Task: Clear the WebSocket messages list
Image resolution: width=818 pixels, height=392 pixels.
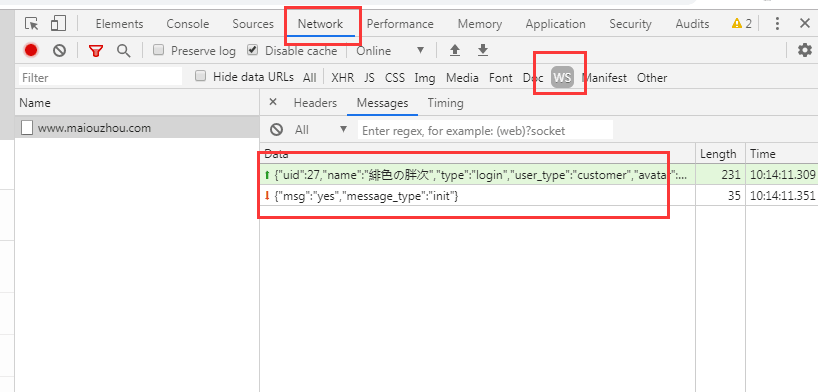Action: 276,129
